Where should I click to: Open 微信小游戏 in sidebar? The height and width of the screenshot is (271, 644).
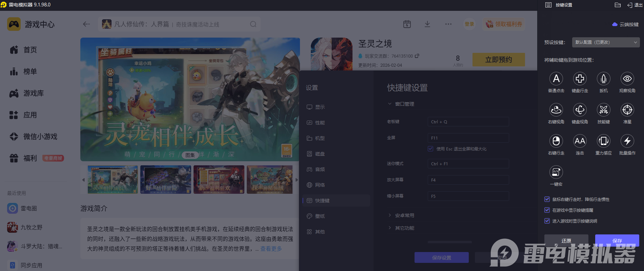(x=33, y=137)
